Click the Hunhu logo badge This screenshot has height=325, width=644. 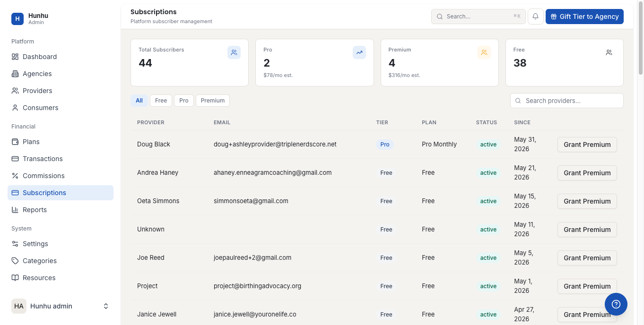[17, 19]
